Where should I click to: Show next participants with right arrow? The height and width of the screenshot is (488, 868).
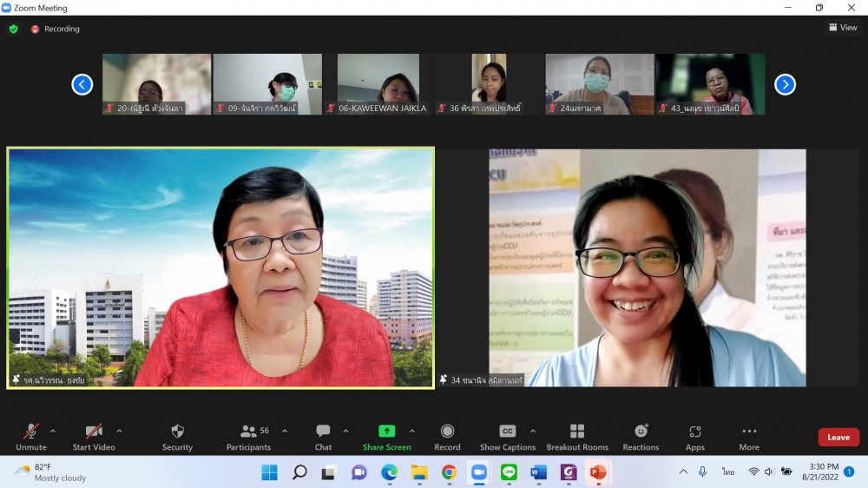click(x=785, y=84)
